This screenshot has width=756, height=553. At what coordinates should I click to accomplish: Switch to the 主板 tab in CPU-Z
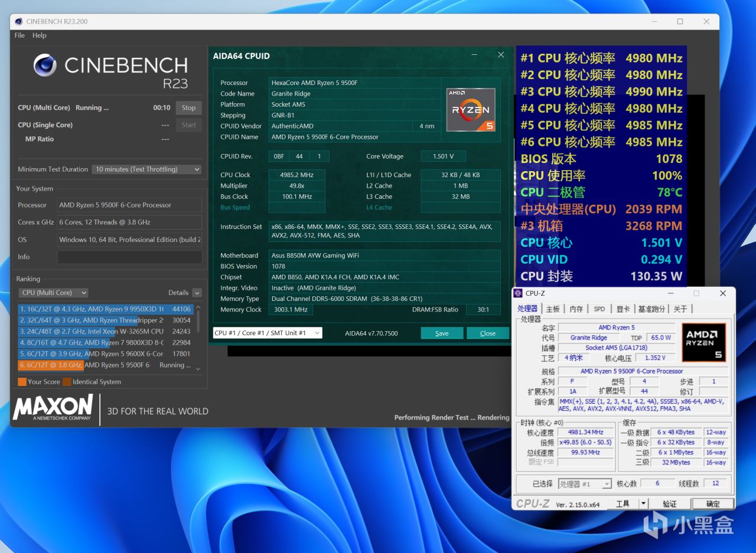tap(553, 309)
